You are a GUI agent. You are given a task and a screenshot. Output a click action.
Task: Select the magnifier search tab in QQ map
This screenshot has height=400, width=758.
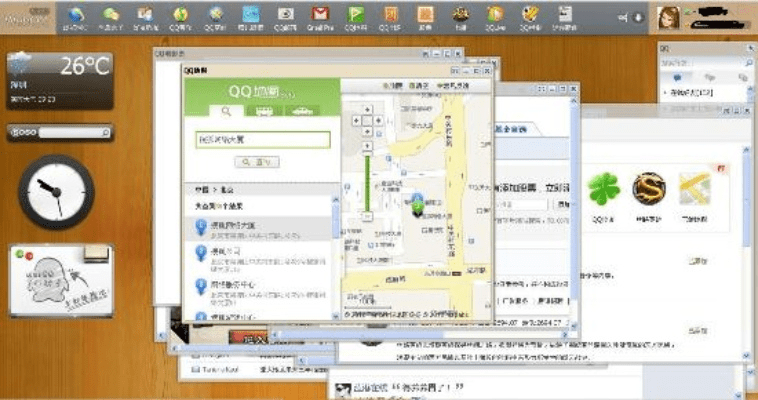click(x=226, y=111)
